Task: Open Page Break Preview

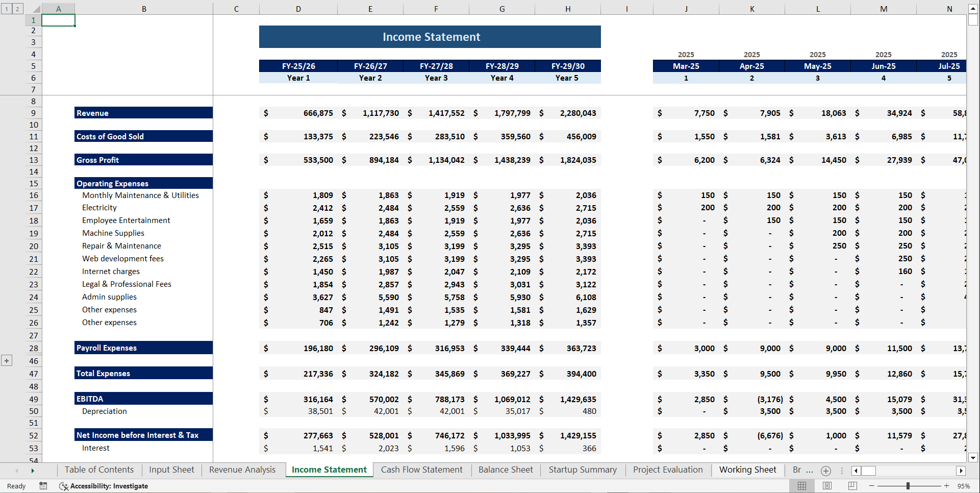Action: [852, 485]
